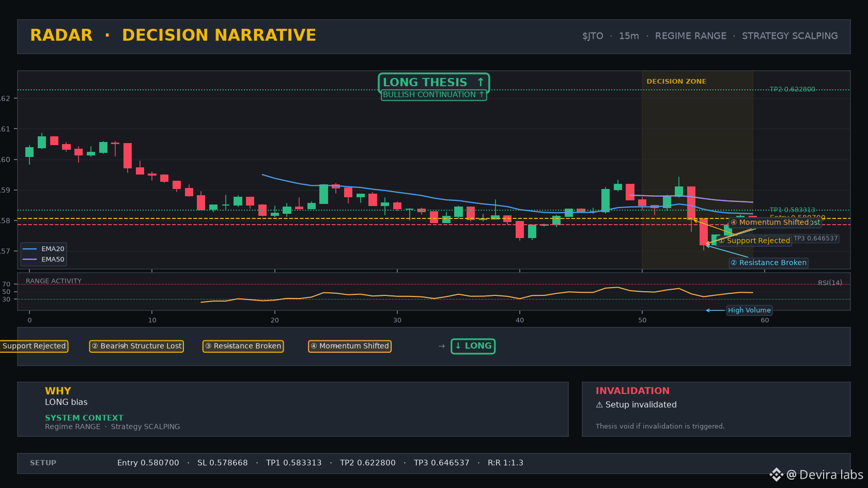Click the TP3 0.646537 chart tag
Image resolution: width=868 pixels, height=488 pixels.
(815, 239)
